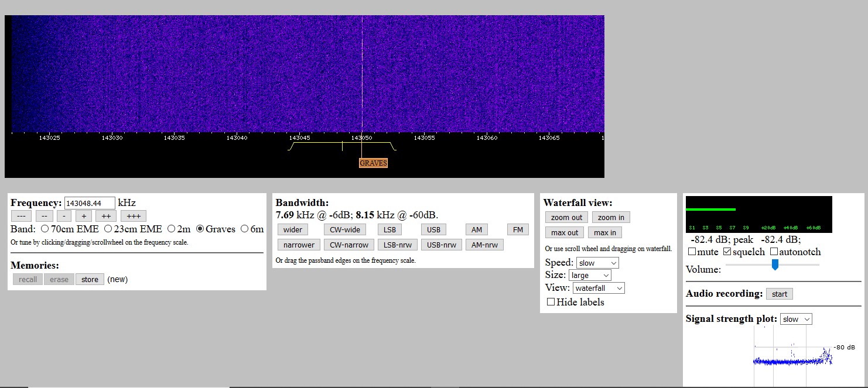
Task: Click the triple minus tuning button
Action: tap(20, 216)
